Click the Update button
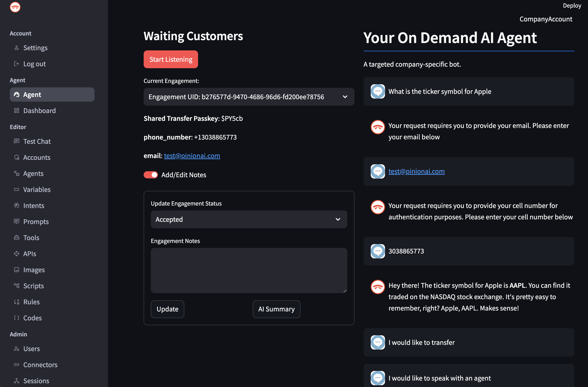 tap(167, 309)
